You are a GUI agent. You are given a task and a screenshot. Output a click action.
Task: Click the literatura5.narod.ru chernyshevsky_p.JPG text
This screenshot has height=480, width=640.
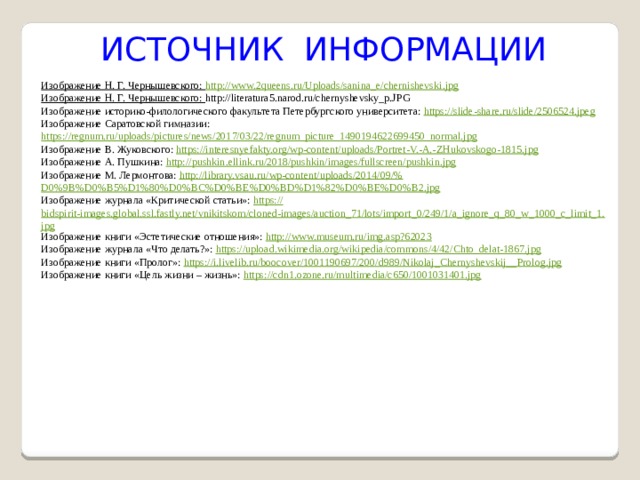308,98
